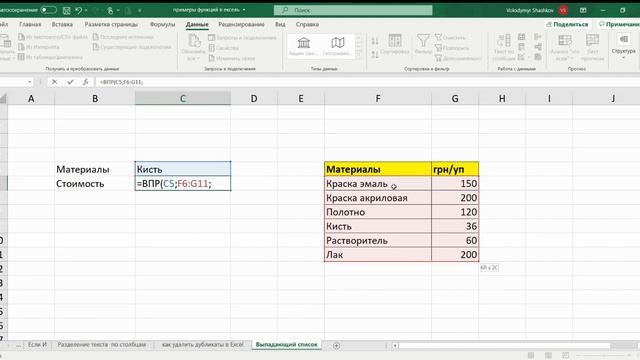This screenshot has width=640, height=360.
Task: Click the Сортировка sort dialog icon
Action: pos(395,44)
